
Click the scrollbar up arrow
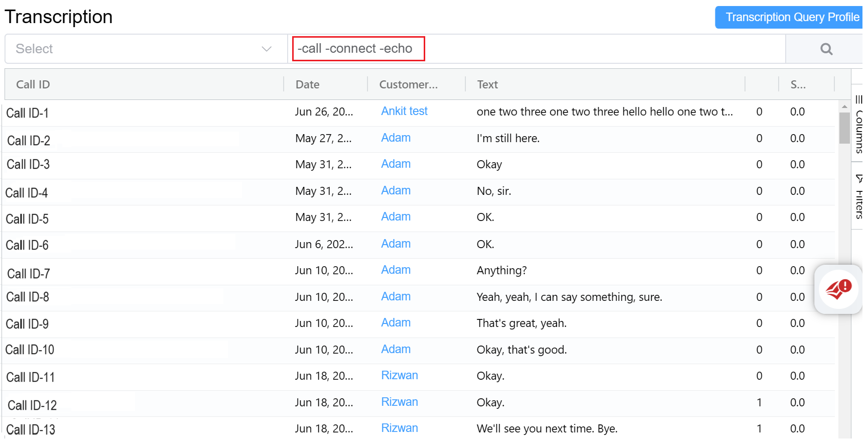click(844, 106)
